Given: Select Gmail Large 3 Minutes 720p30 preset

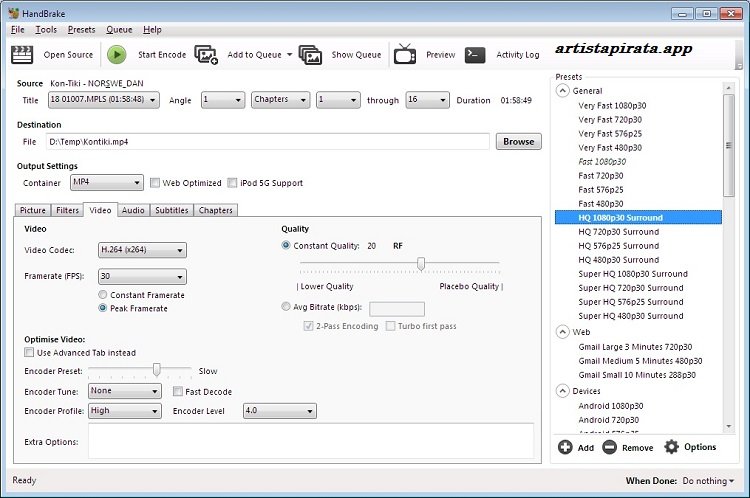Looking at the screenshot, I should (x=635, y=347).
